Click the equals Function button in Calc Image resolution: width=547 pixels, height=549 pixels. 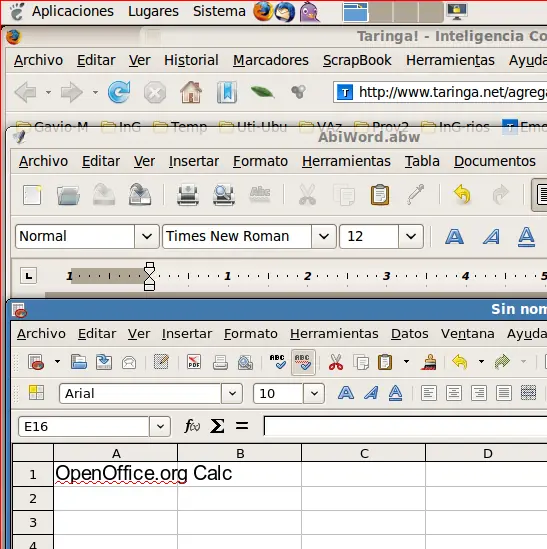pyautogui.click(x=242, y=426)
